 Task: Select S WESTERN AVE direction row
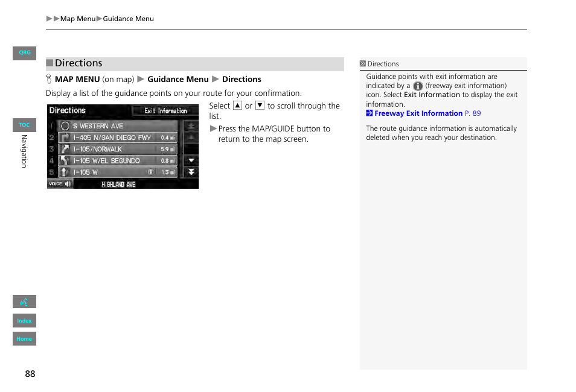[x=118, y=126]
